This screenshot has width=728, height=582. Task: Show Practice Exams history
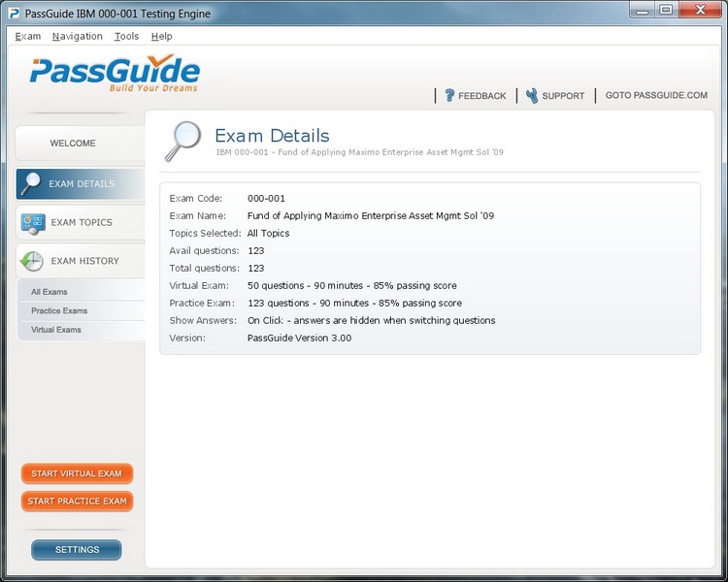59,311
